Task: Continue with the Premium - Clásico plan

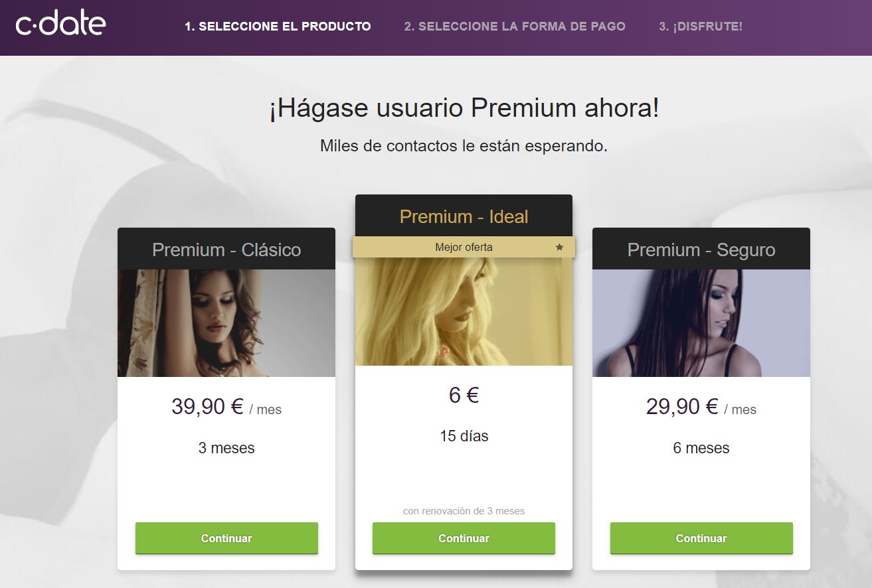Action: coord(226,538)
